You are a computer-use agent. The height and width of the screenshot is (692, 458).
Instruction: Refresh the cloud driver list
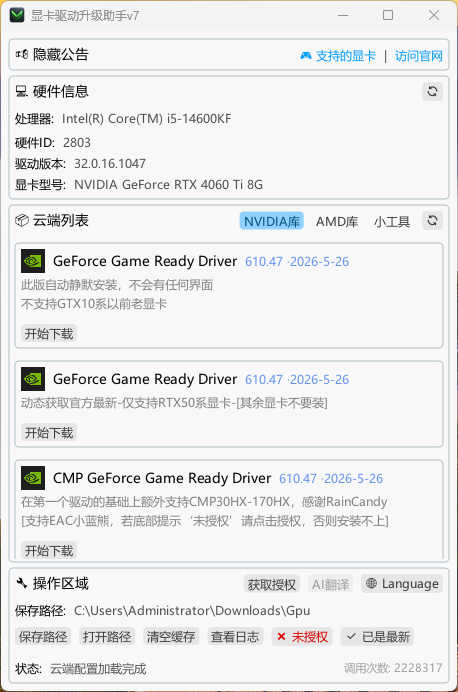(x=432, y=220)
